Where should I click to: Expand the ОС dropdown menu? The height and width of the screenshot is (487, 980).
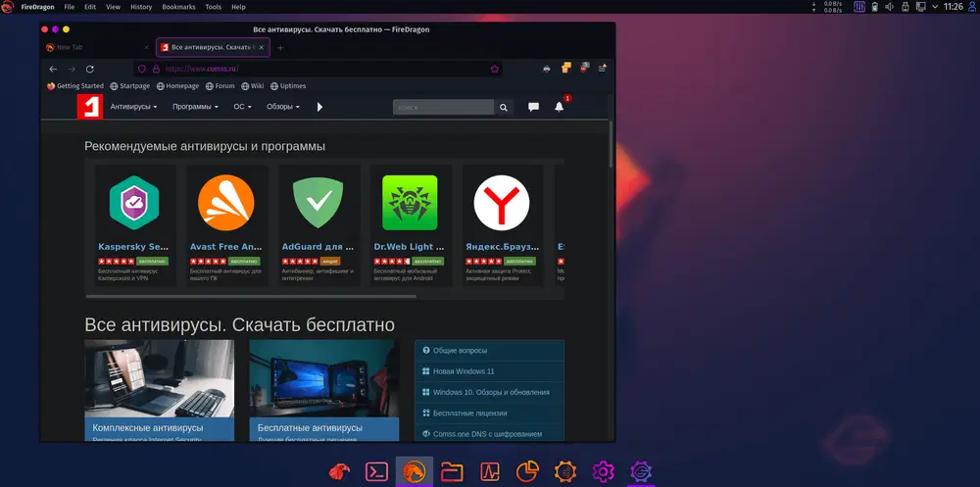click(x=242, y=107)
